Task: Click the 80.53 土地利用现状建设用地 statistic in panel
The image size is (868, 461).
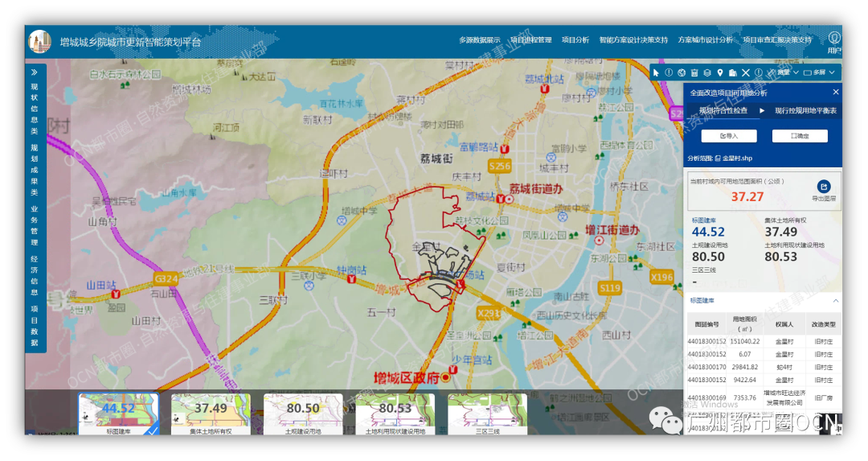Action: (780, 257)
